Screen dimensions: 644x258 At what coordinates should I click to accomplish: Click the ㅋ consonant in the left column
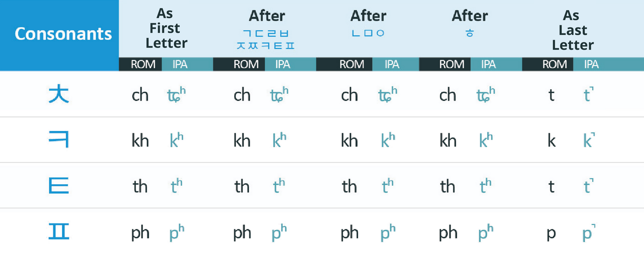coord(59,139)
